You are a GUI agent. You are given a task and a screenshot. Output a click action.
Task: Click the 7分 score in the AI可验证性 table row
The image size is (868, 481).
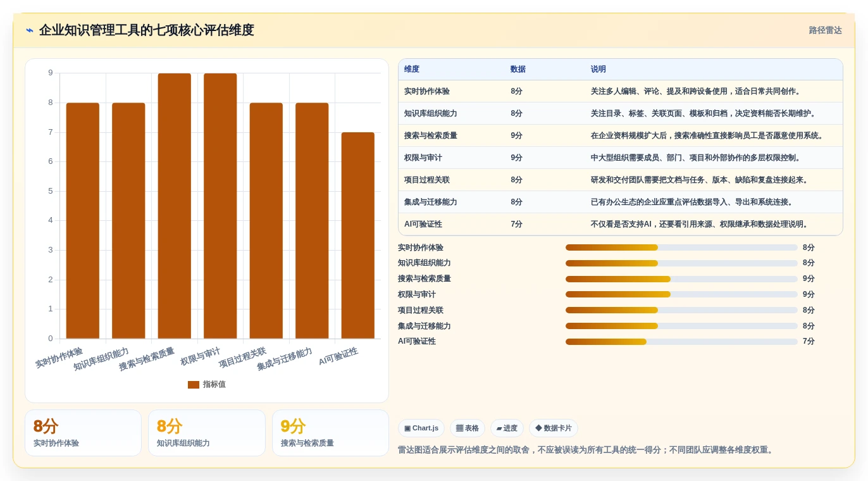(x=517, y=224)
